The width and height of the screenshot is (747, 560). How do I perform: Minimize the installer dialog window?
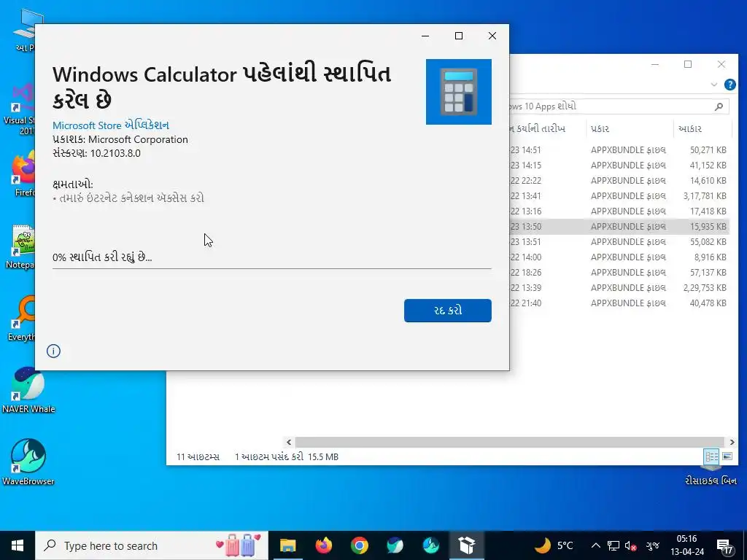425,36
